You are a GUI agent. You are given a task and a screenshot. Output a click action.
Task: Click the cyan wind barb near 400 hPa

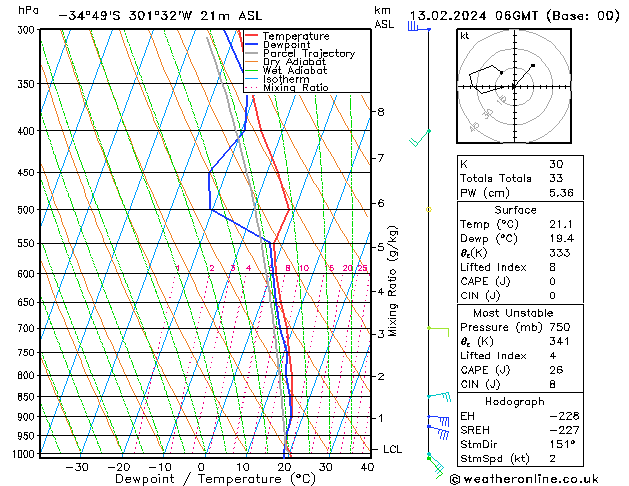tap(421, 137)
